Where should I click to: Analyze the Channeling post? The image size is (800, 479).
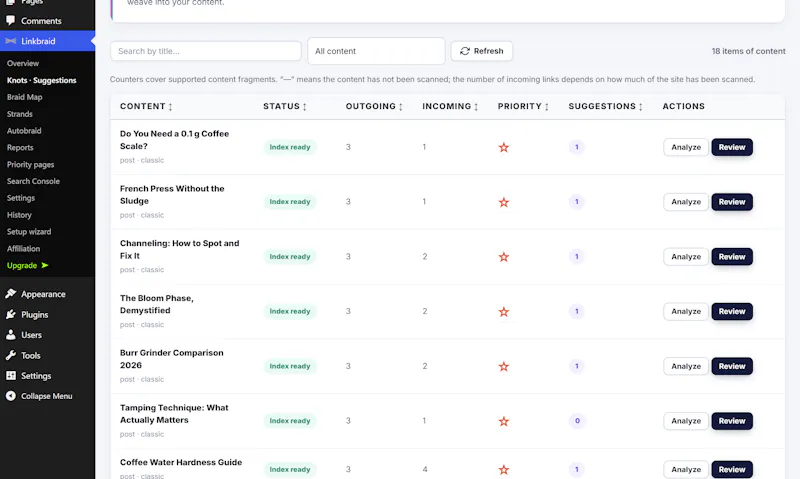point(686,257)
